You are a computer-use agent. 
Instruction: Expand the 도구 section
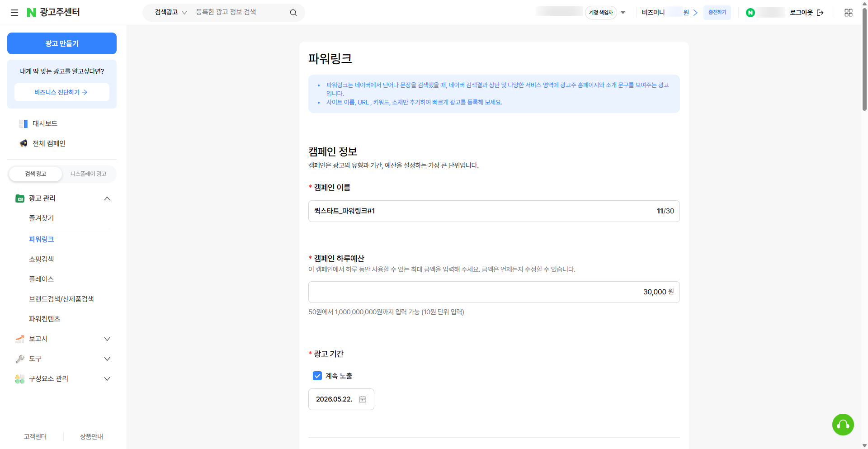click(107, 359)
